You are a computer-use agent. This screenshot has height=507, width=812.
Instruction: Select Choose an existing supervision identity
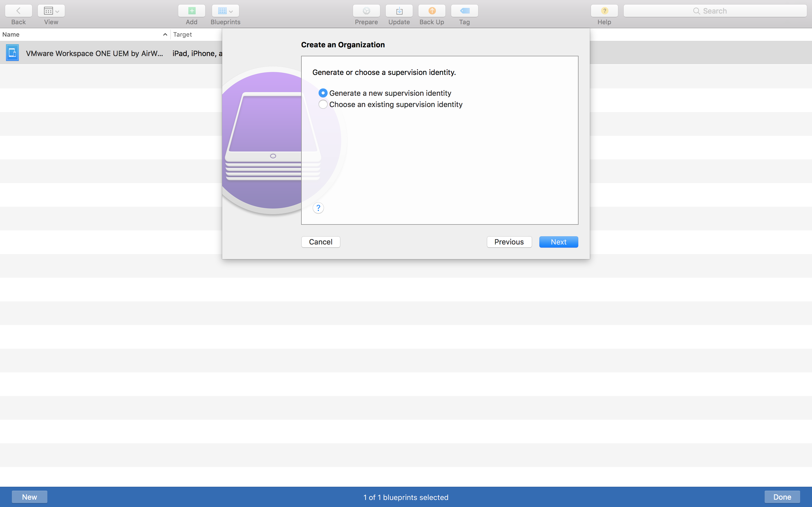pyautogui.click(x=323, y=104)
